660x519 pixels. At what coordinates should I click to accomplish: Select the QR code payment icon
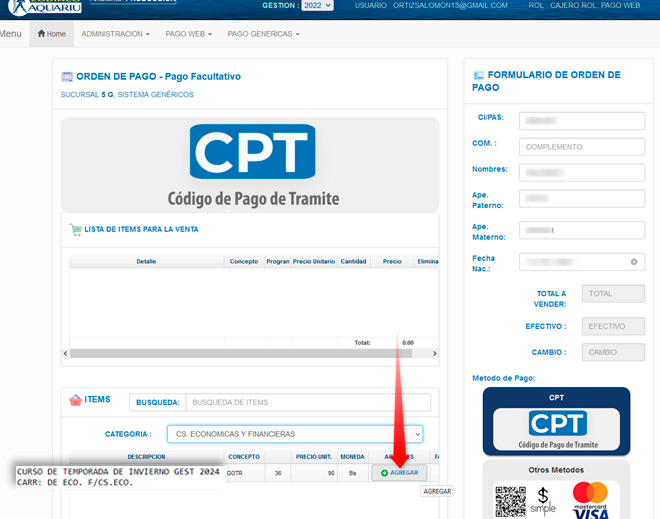coord(511,501)
